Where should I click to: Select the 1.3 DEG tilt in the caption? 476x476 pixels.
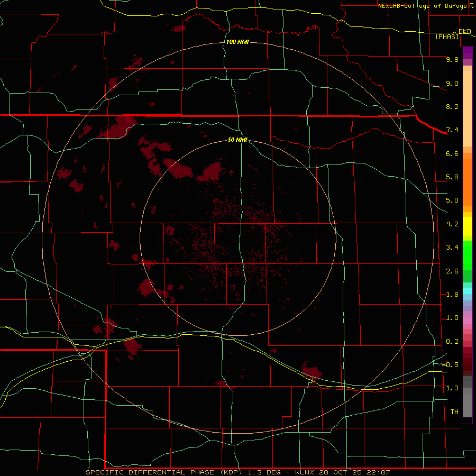(x=264, y=472)
